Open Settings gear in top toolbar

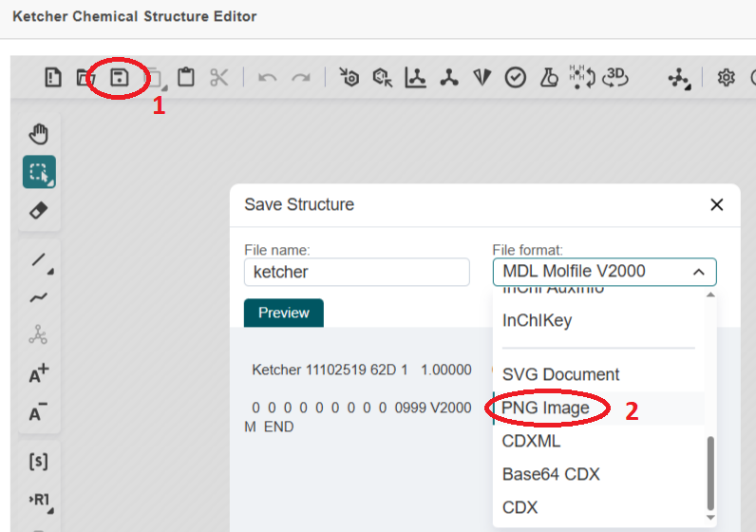727,78
